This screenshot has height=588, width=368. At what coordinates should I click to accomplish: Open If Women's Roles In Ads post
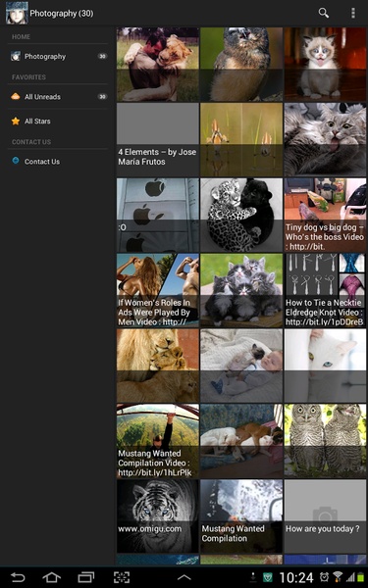tap(158, 290)
